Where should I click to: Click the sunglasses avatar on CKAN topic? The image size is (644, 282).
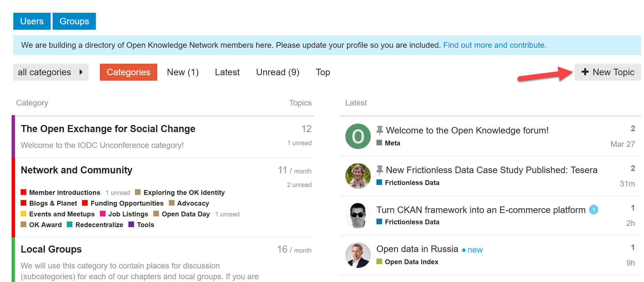(358, 216)
